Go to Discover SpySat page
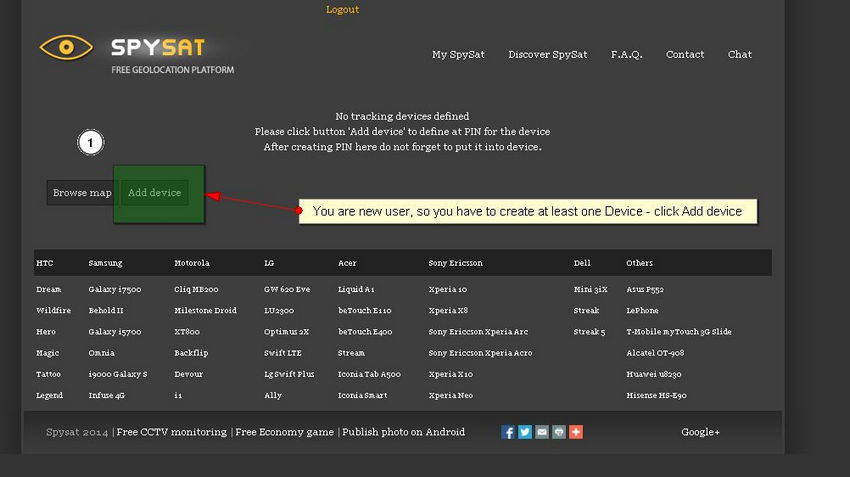 pyautogui.click(x=547, y=55)
